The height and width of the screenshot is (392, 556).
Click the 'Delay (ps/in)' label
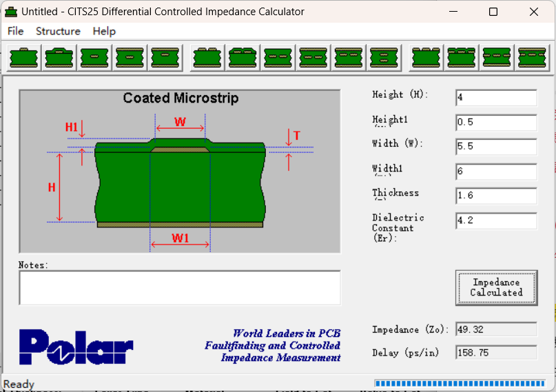(405, 353)
